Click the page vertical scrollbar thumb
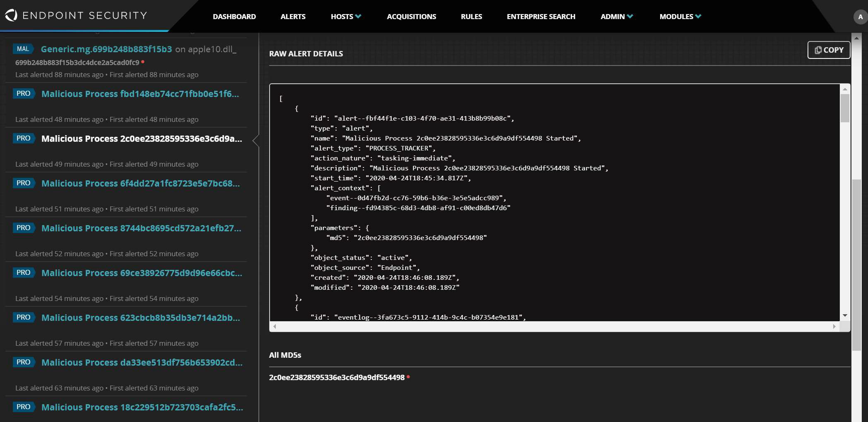Viewport: 868px width, 422px height. [856, 265]
